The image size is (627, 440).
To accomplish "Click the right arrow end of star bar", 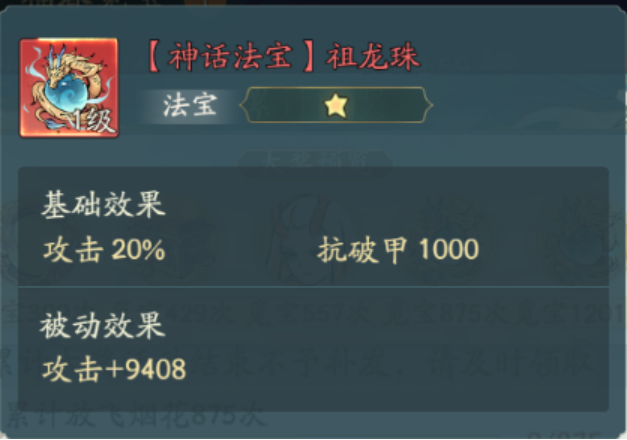I will coord(428,105).
